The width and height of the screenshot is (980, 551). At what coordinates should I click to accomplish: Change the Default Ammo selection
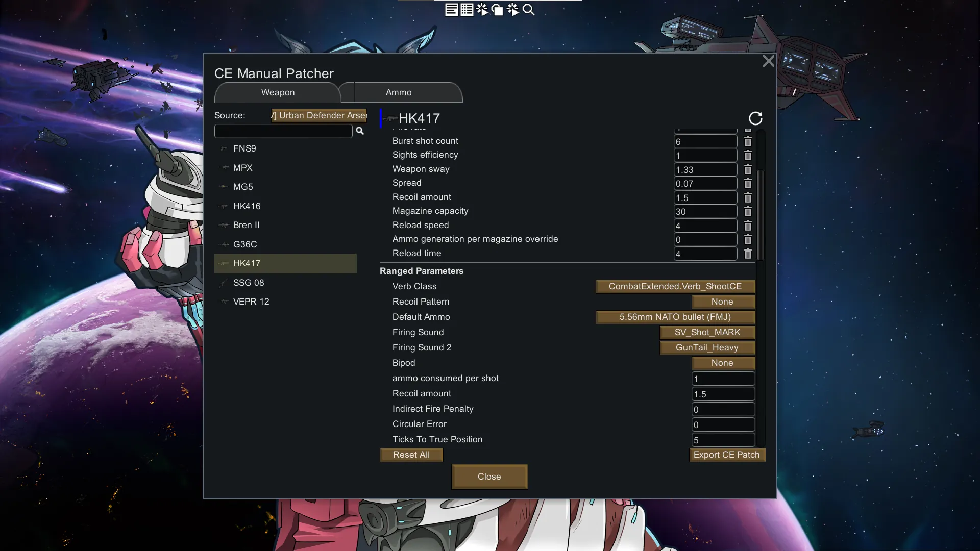click(x=675, y=317)
